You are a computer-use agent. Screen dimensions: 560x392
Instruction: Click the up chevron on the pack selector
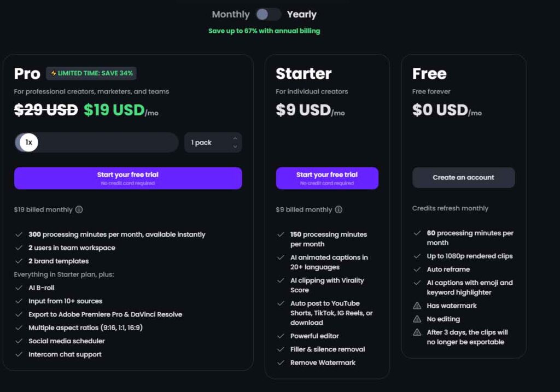pos(235,138)
